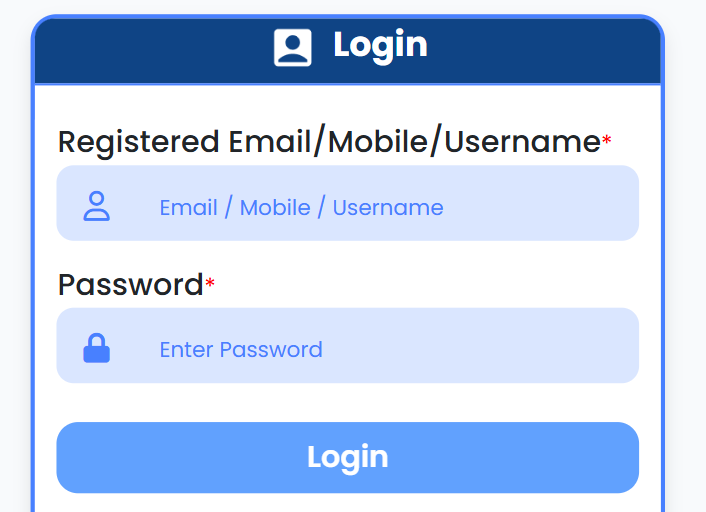
Task: Click the word "Mobile" in the black label
Action: [378, 142]
